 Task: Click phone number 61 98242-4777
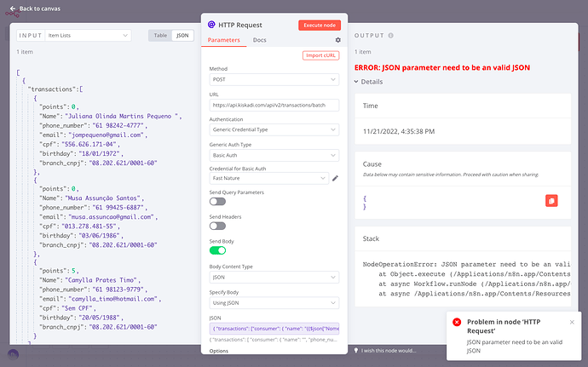click(118, 125)
